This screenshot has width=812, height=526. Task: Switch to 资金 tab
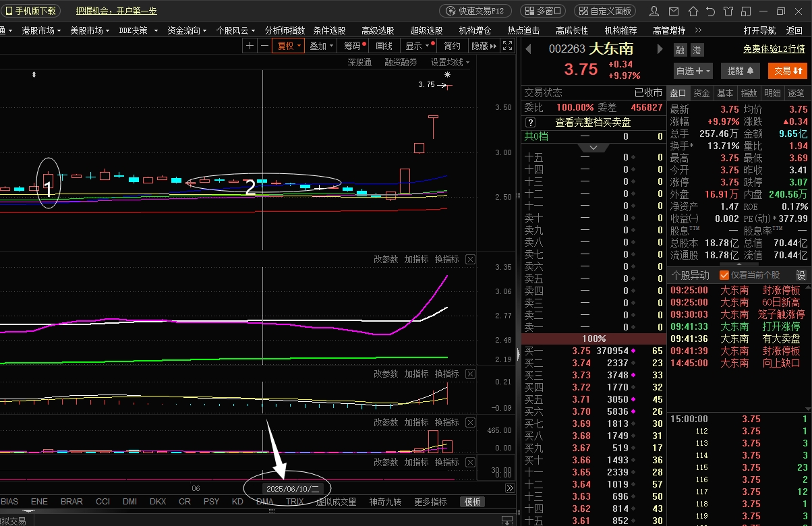701,93
